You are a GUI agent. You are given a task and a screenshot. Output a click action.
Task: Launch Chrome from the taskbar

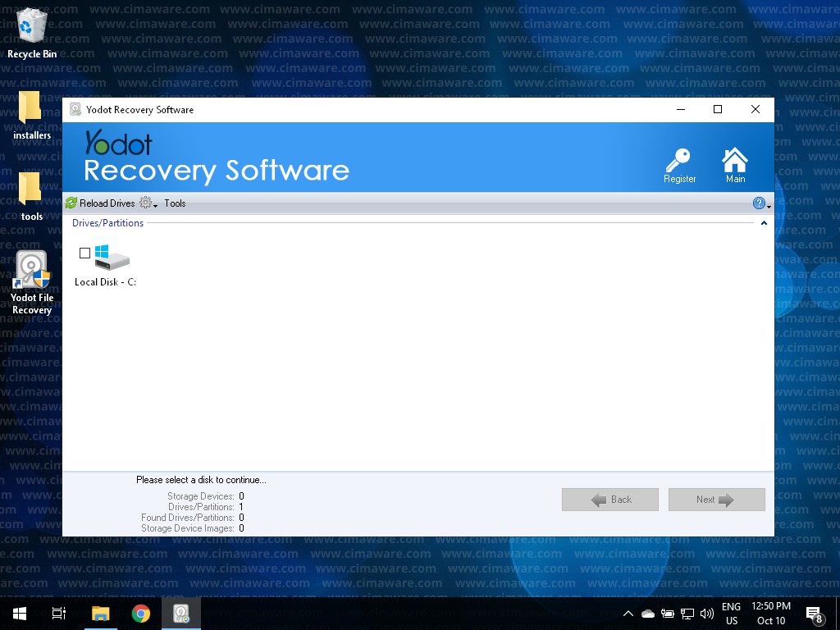coord(141,614)
